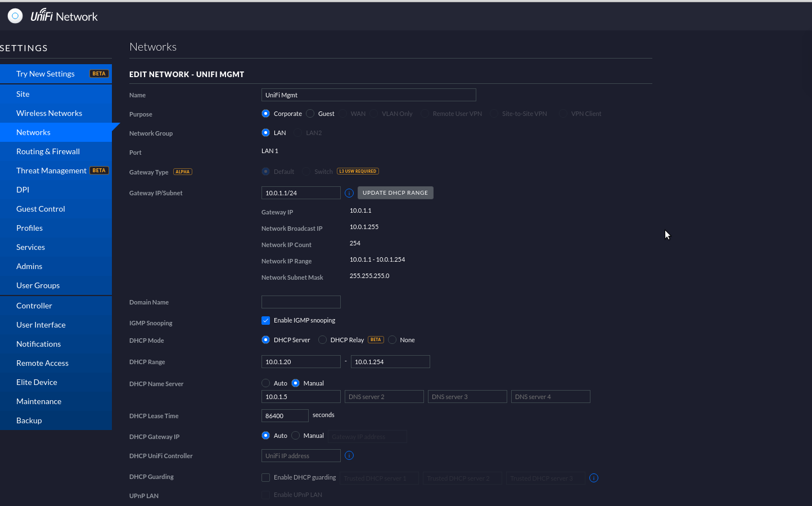Image resolution: width=812 pixels, height=506 pixels.
Task: Open User Interface settings
Action: pyautogui.click(x=56, y=325)
